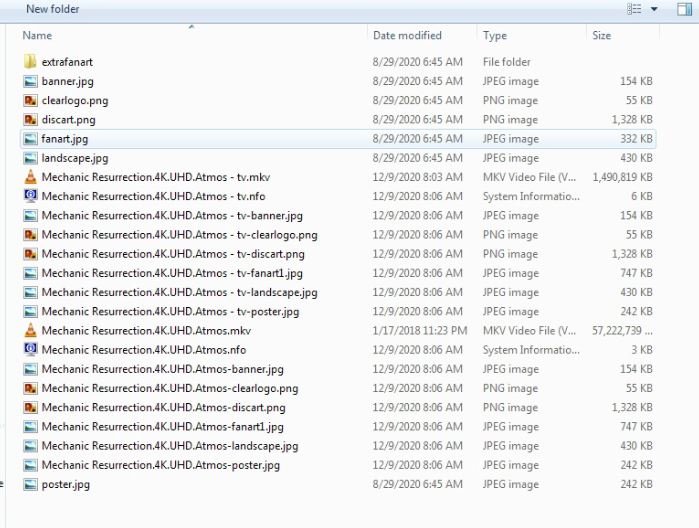
Task: Change view with the view icon
Action: click(x=634, y=9)
